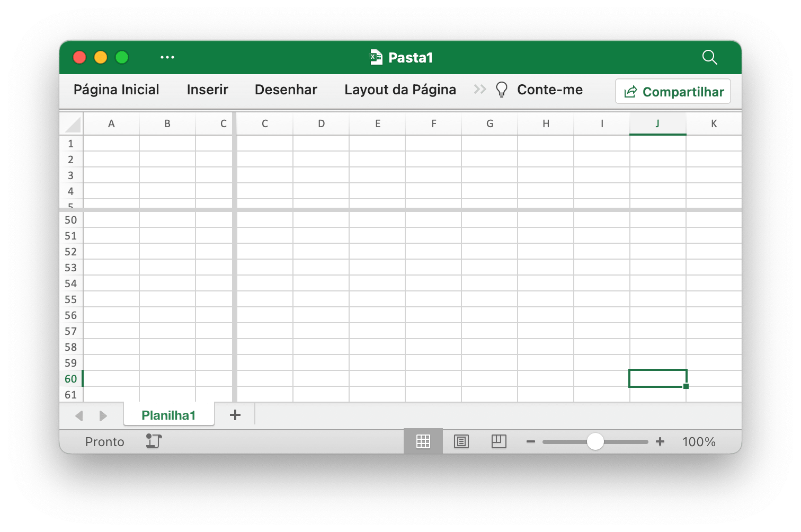This screenshot has width=801, height=532.
Task: Select highlighted row 60 header
Action: click(x=71, y=379)
